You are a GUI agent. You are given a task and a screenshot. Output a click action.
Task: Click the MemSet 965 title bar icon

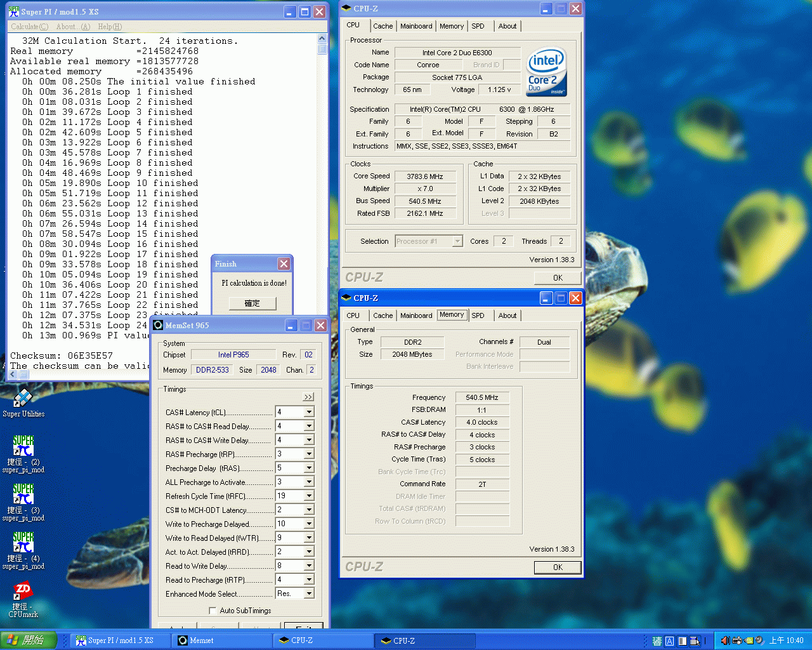click(x=158, y=325)
